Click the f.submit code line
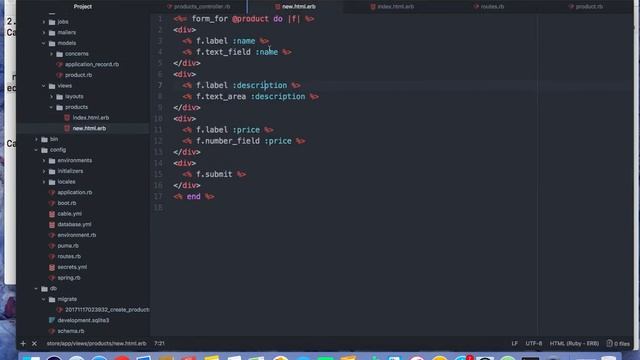The width and height of the screenshot is (640, 360). pos(214,174)
